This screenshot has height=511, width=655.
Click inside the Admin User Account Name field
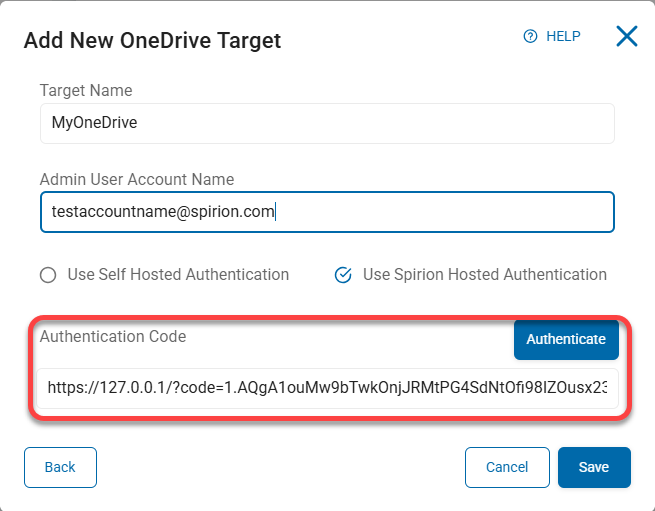tap(327, 212)
